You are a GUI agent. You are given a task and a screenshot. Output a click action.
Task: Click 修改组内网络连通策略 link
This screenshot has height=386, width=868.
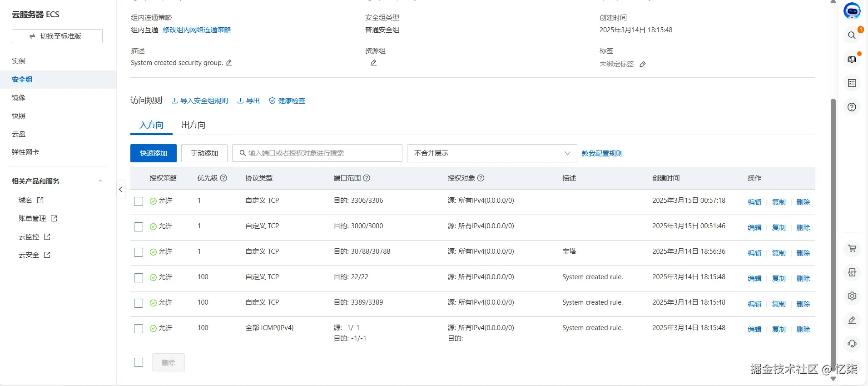(x=197, y=30)
